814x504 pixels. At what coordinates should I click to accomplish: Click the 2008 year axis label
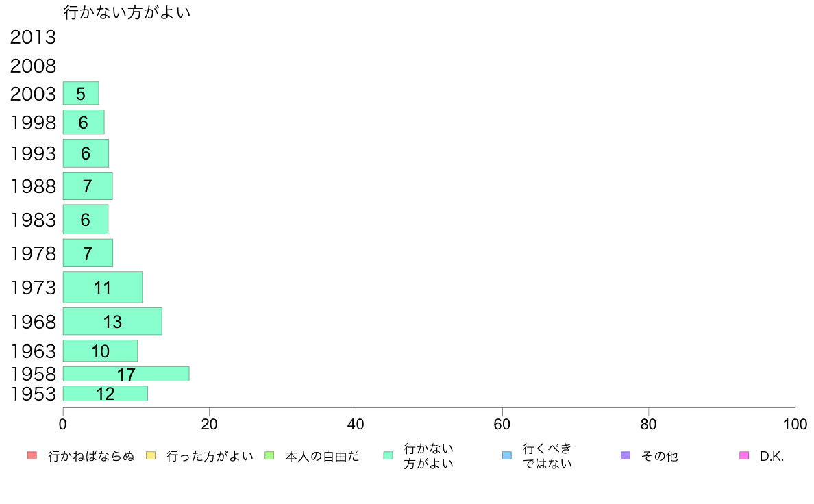[33, 66]
